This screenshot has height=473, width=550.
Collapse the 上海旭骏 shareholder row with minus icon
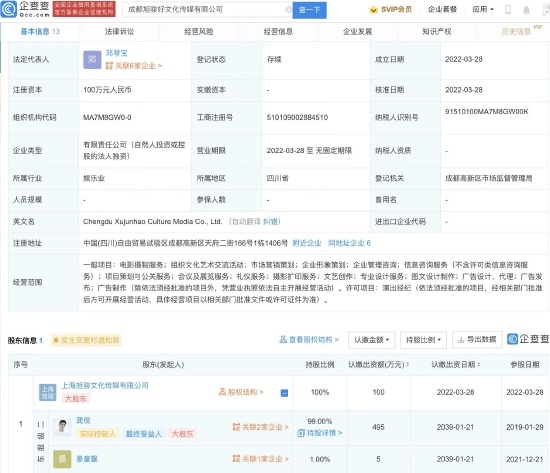coord(284,393)
